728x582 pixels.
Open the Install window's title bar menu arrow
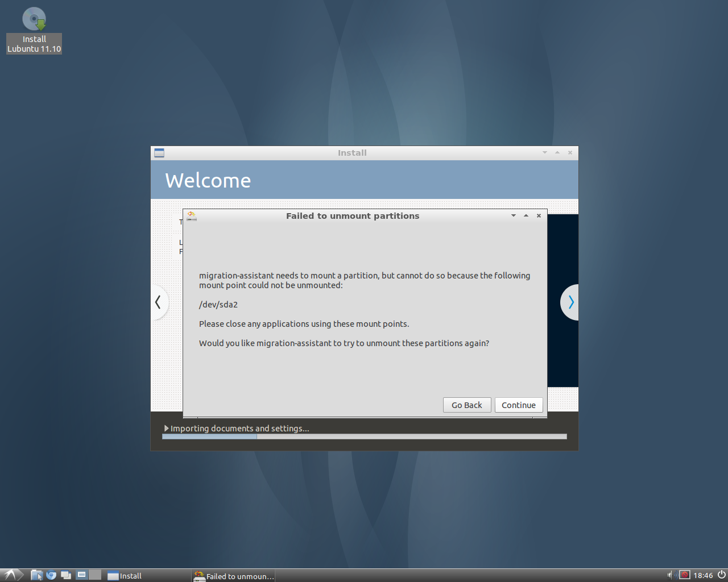544,153
